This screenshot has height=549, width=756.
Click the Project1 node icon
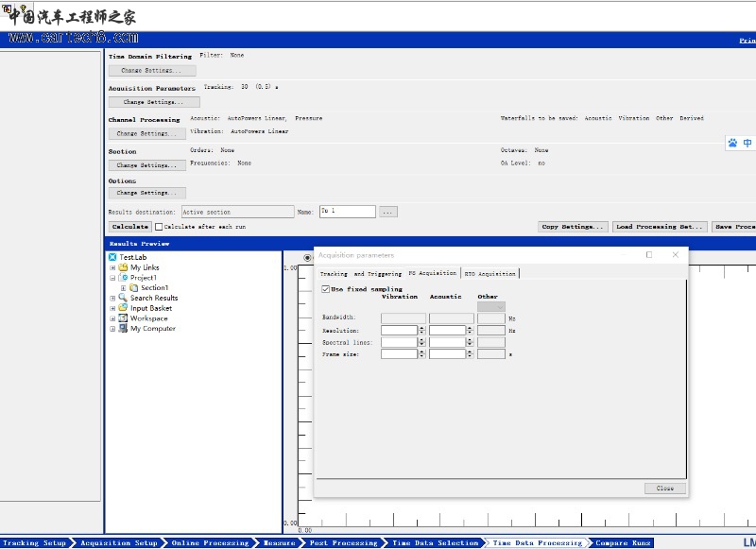coord(123,277)
